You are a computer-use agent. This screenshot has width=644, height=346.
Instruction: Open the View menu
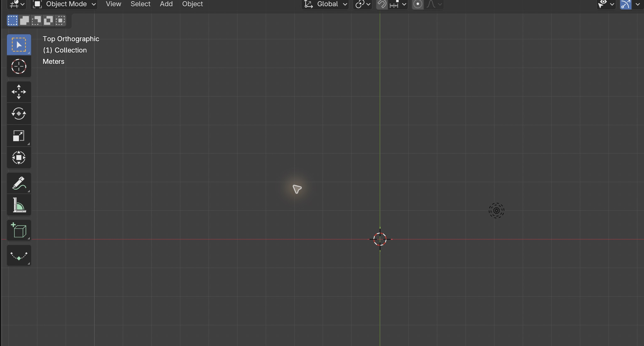tap(113, 4)
